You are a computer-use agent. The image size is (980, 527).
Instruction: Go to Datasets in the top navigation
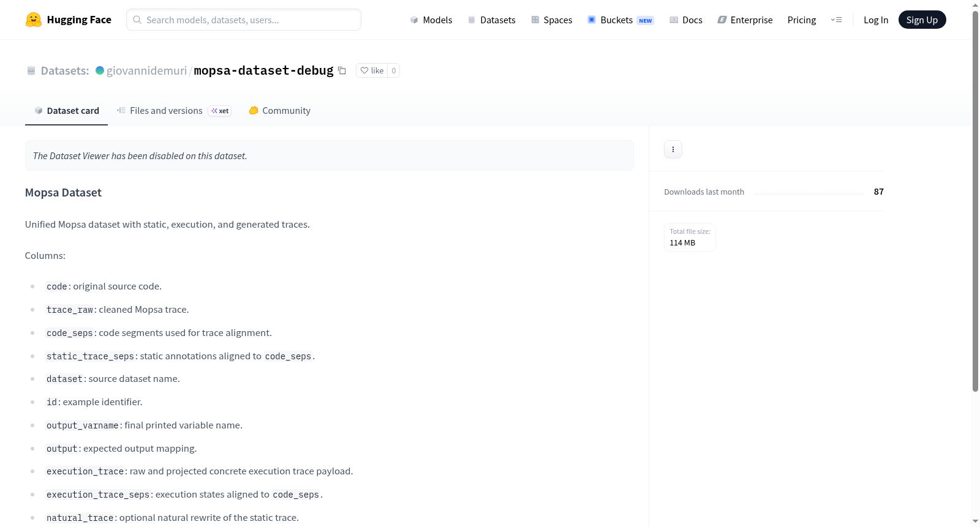click(491, 20)
